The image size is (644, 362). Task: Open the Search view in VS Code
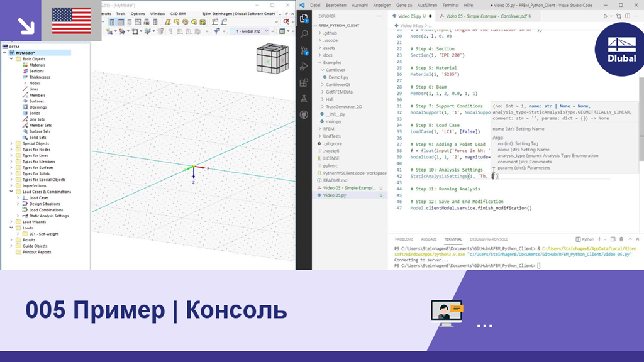tap(304, 34)
